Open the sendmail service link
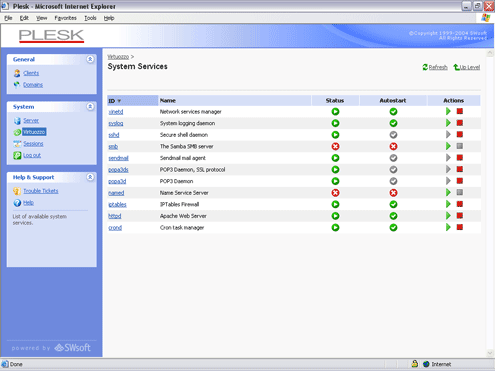Viewport: 495px width, 371px height. coord(118,158)
